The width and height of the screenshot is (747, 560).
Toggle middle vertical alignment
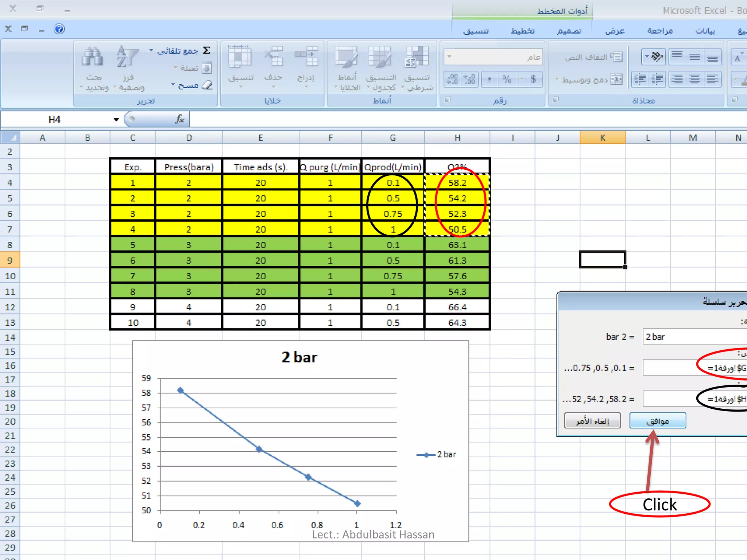pyautogui.click(x=694, y=57)
